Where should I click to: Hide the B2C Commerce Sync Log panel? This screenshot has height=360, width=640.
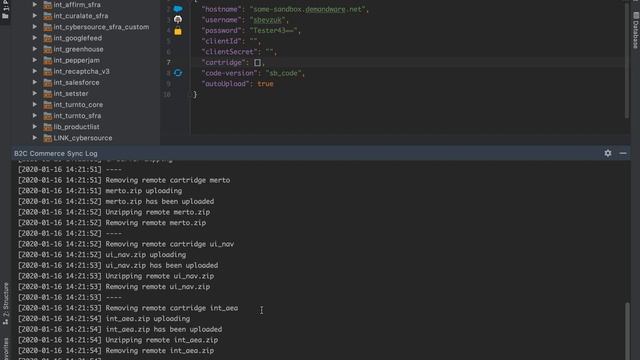(623, 153)
